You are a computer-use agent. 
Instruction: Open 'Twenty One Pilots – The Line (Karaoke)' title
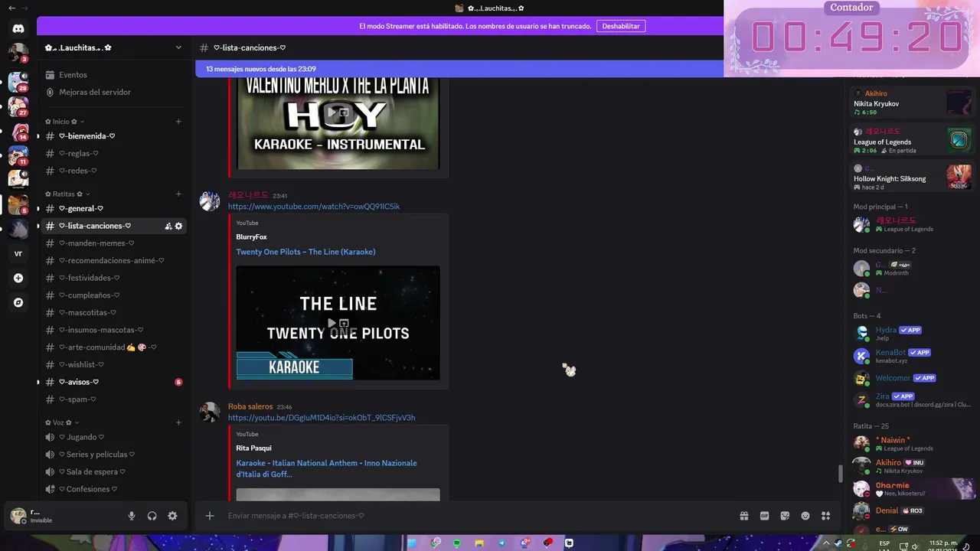tap(305, 252)
